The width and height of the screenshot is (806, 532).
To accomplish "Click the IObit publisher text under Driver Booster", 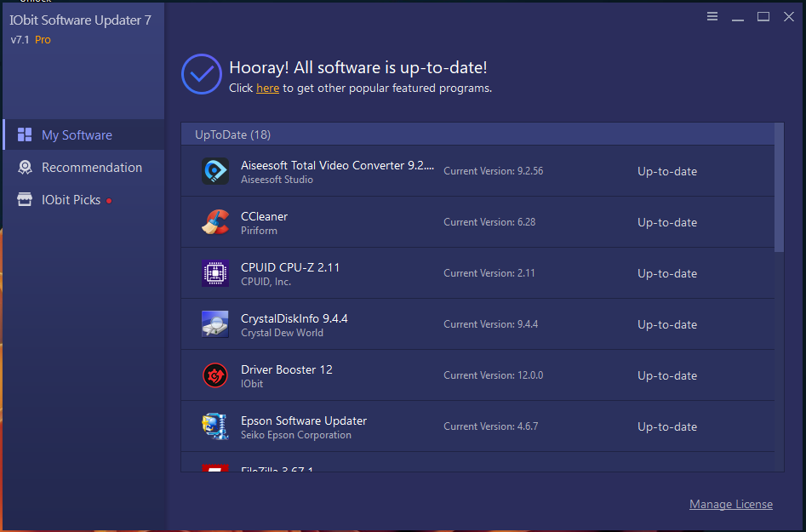I will coord(252,384).
